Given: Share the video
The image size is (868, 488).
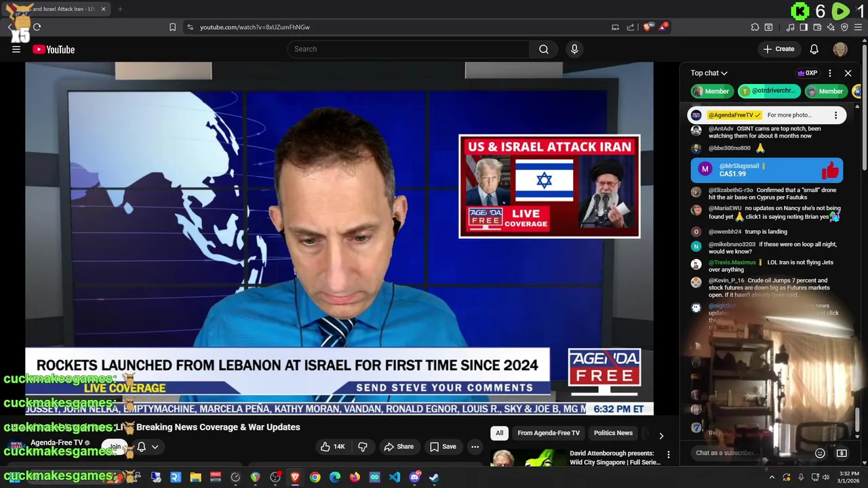Looking at the screenshot, I should click(x=399, y=447).
